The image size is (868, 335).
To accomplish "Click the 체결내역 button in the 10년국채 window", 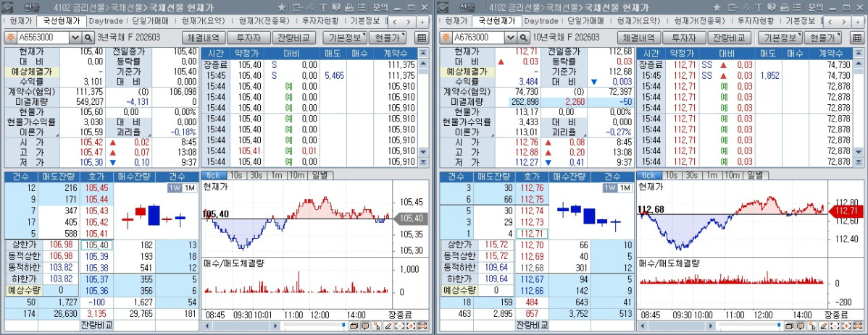I will 639,38.
